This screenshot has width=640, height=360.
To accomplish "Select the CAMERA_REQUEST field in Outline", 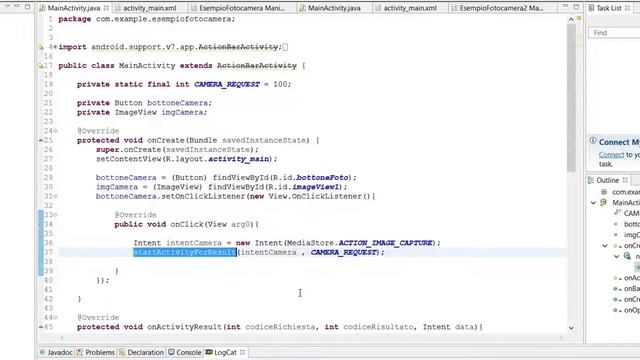I will tap(631, 213).
